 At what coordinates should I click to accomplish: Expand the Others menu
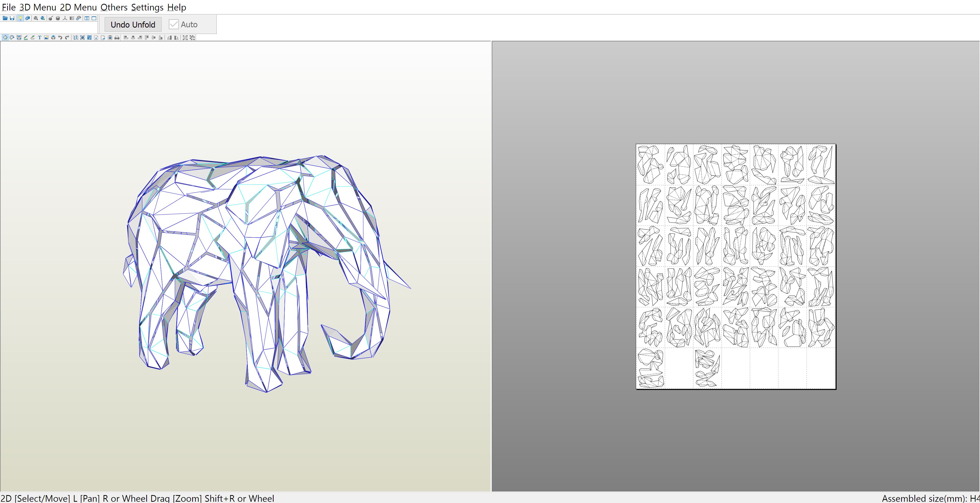coord(114,7)
